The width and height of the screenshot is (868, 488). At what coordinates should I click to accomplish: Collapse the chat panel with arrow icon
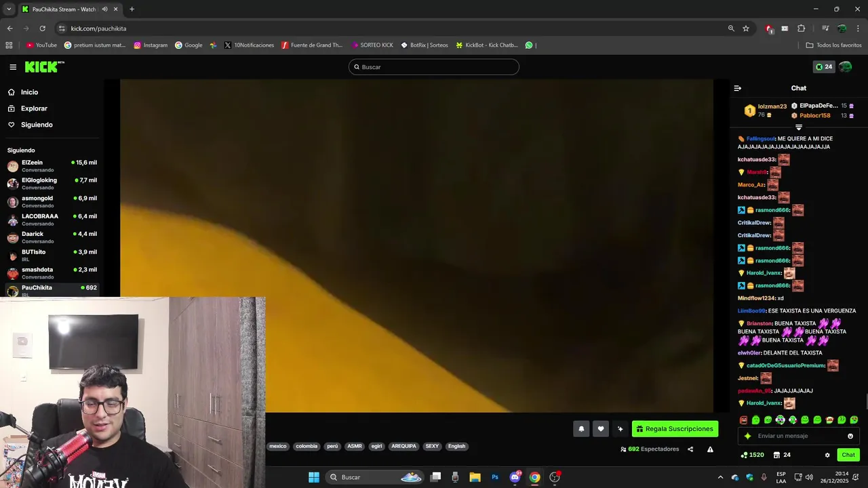click(738, 88)
